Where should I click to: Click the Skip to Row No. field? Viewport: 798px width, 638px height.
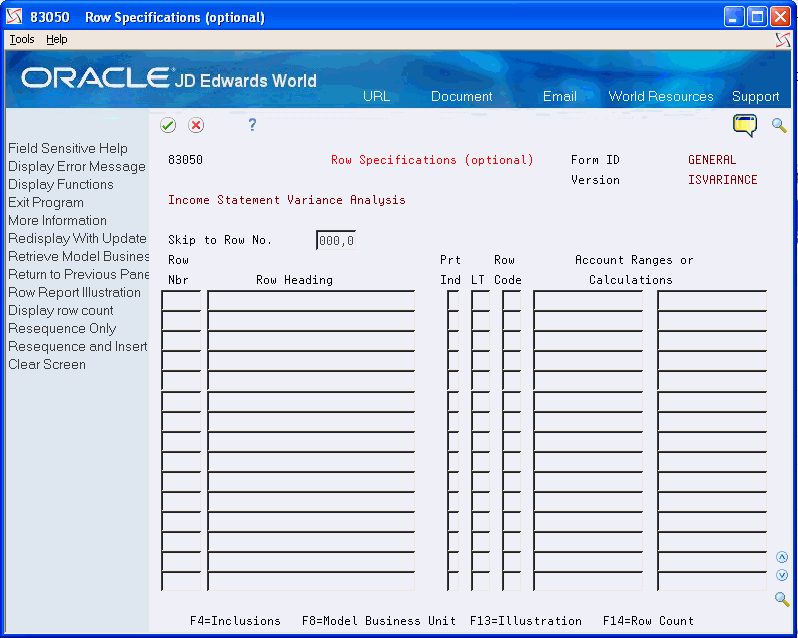pos(336,240)
